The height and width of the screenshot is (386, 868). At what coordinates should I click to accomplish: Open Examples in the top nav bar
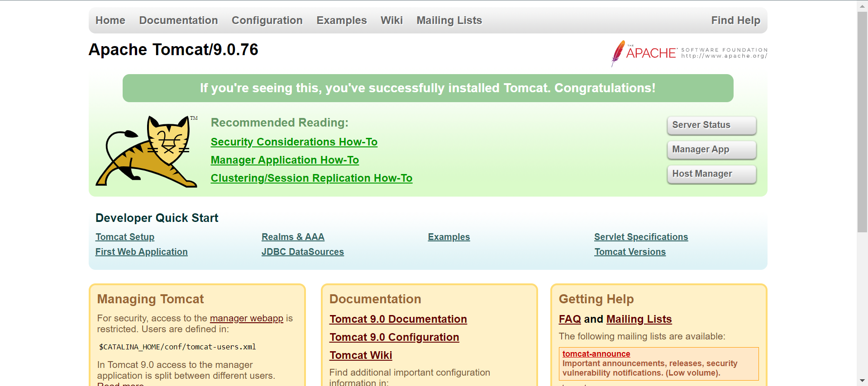coord(342,20)
